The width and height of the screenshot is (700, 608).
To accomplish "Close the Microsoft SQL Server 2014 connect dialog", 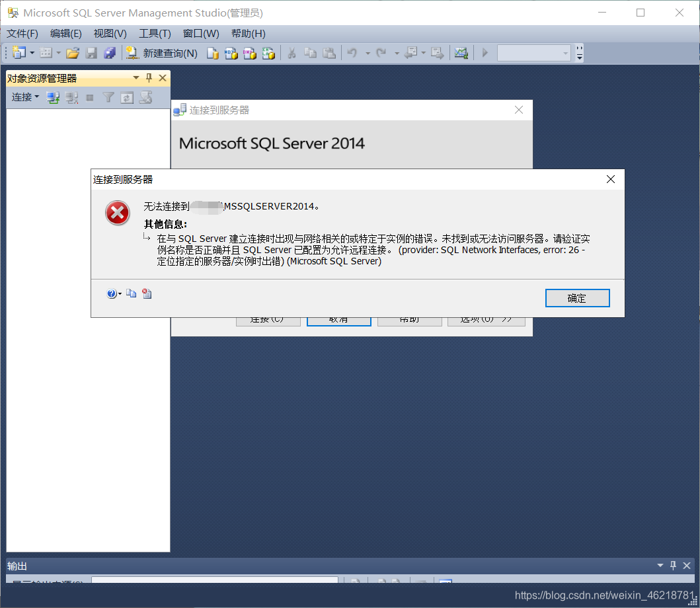I will pos(519,110).
